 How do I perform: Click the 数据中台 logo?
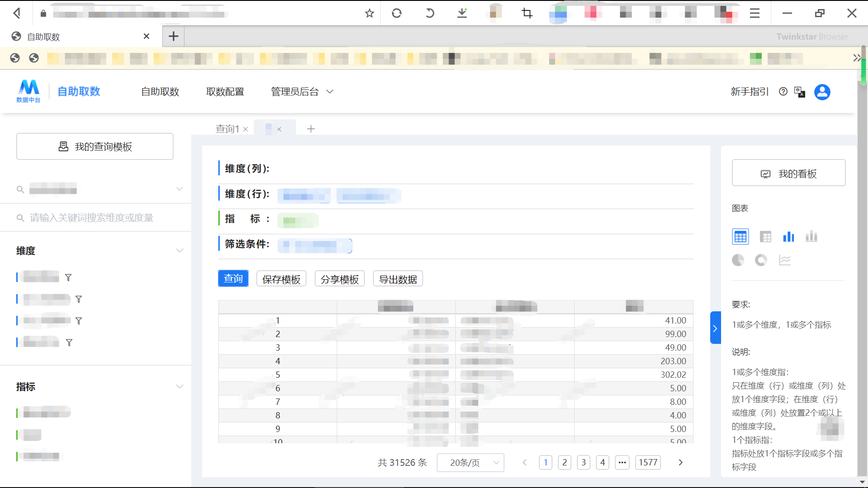(28, 91)
